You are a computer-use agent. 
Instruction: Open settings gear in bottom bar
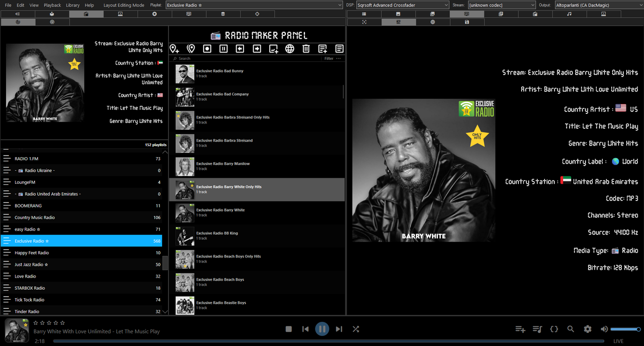588,329
